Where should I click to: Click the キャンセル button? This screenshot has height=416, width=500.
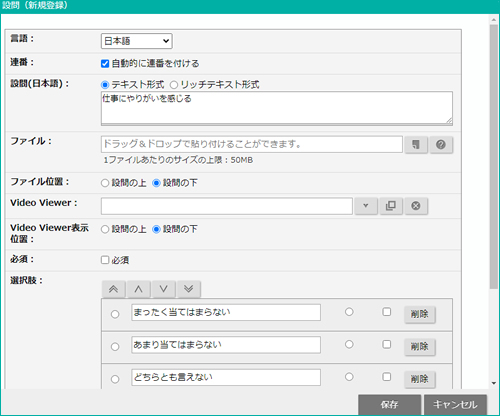tap(455, 405)
